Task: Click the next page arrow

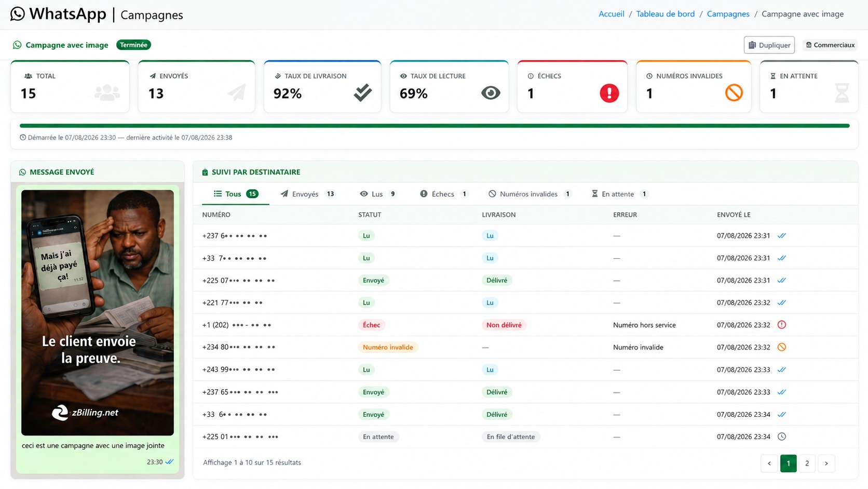Action: pos(826,464)
